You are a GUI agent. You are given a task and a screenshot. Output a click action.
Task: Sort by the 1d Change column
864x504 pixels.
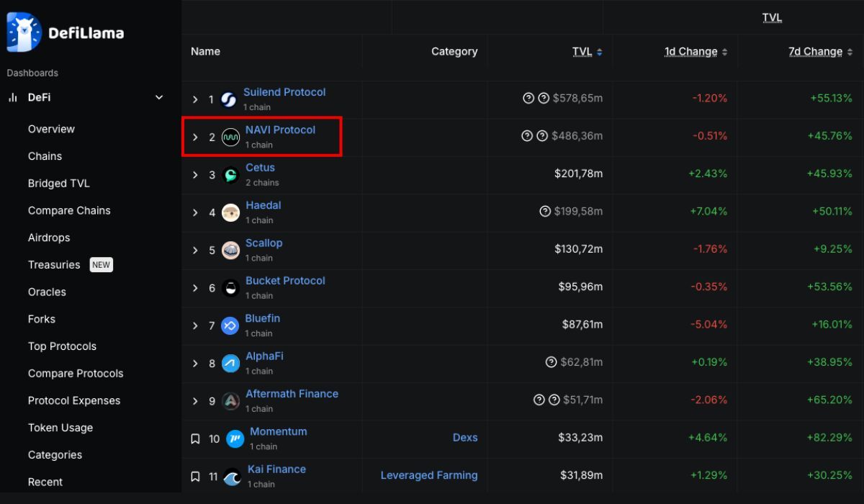pyautogui.click(x=696, y=52)
